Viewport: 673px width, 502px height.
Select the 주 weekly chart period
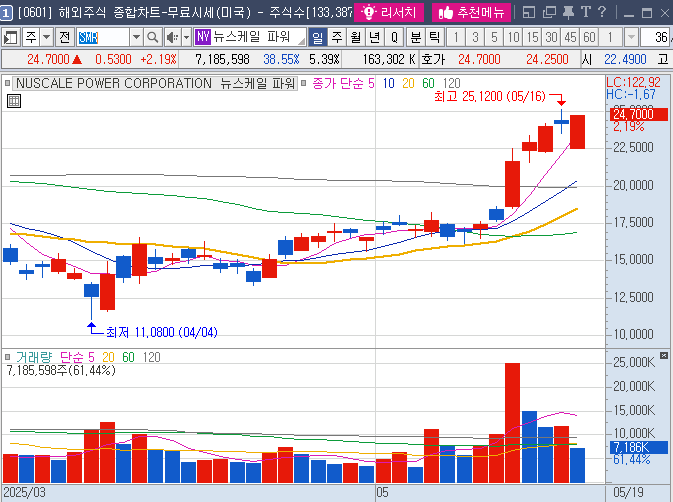pyautogui.click(x=337, y=38)
